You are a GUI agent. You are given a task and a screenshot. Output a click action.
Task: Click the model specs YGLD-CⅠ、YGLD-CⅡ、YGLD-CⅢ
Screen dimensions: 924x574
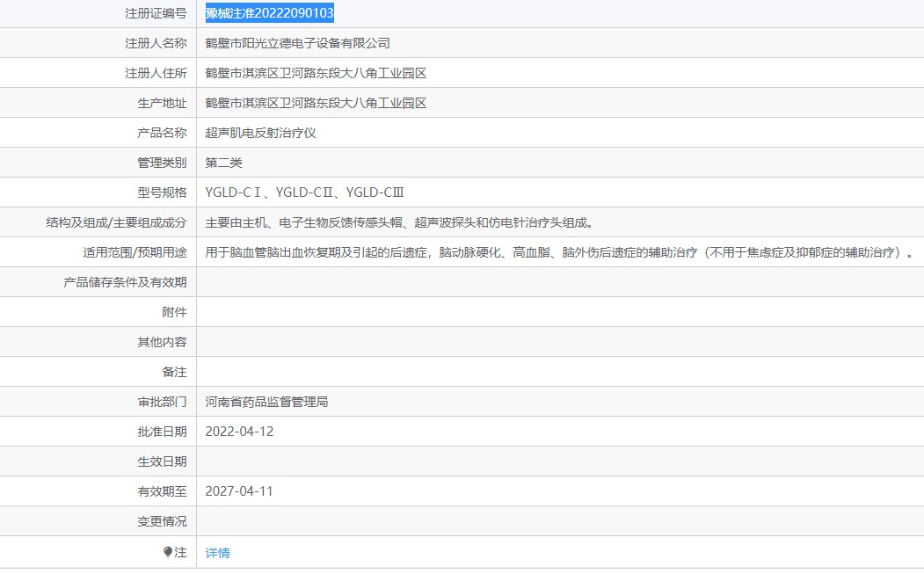(x=305, y=193)
